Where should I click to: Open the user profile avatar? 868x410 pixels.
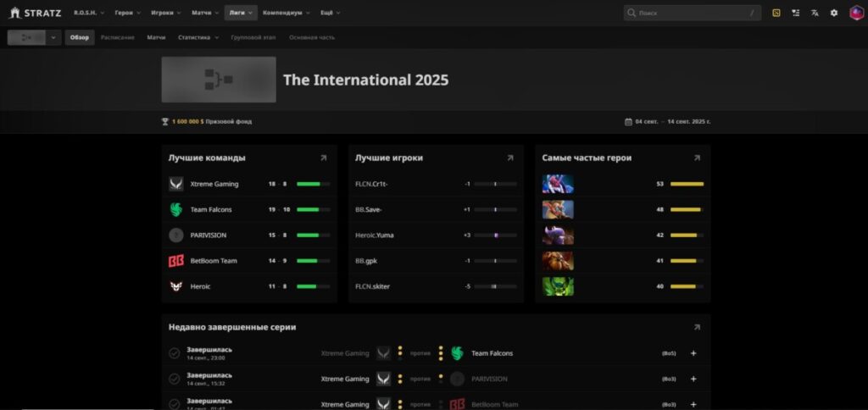[856, 13]
